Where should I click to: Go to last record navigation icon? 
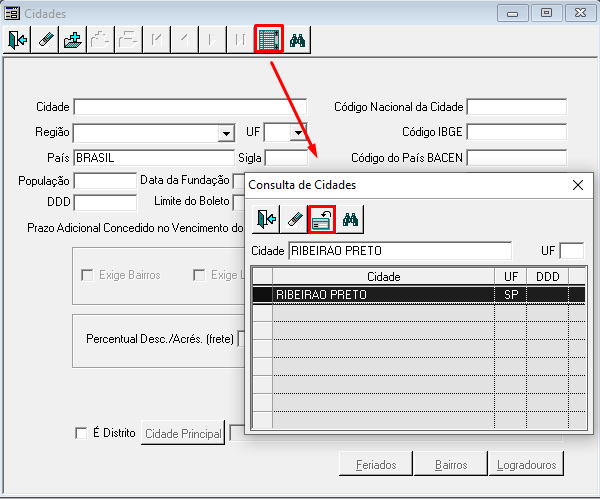click(240, 39)
